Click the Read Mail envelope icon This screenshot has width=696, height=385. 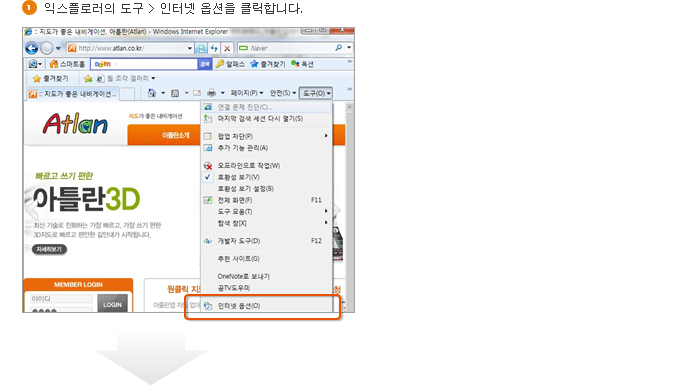coord(197,93)
